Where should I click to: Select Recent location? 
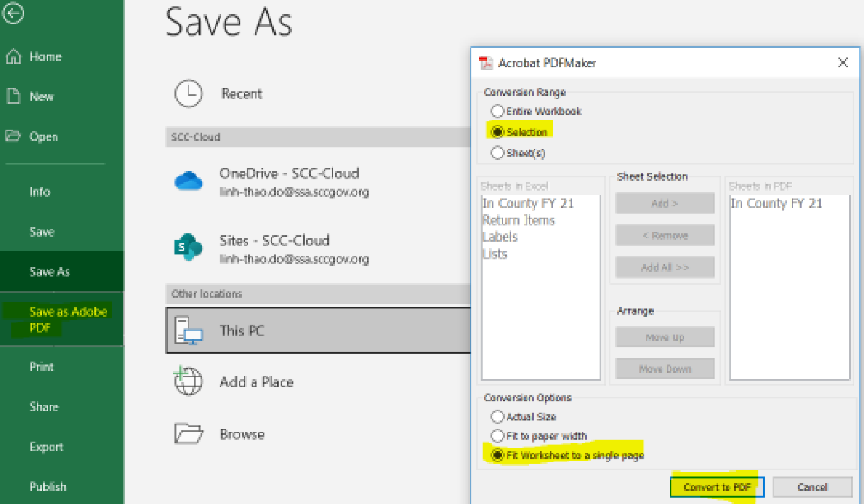pos(318,93)
